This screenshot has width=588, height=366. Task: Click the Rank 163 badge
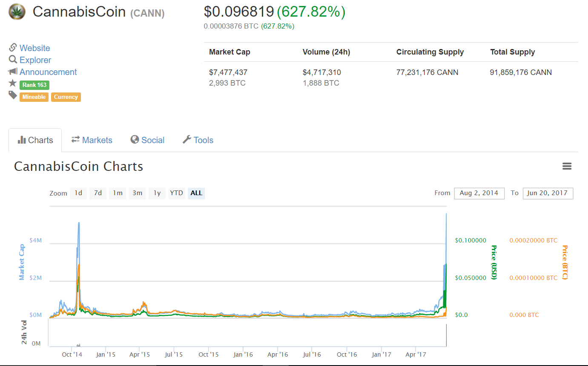34,85
